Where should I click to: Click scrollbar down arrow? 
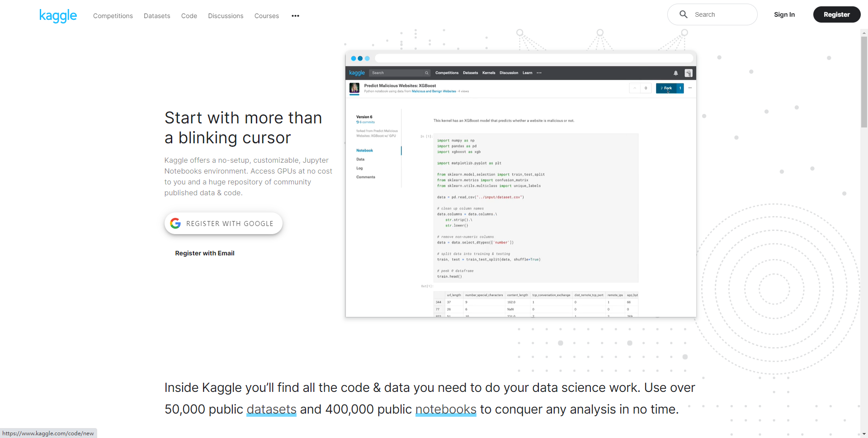tap(864, 434)
